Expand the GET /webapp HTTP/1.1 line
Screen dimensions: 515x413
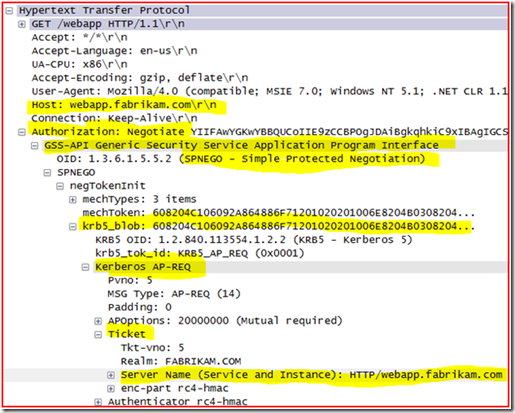(x=22, y=24)
